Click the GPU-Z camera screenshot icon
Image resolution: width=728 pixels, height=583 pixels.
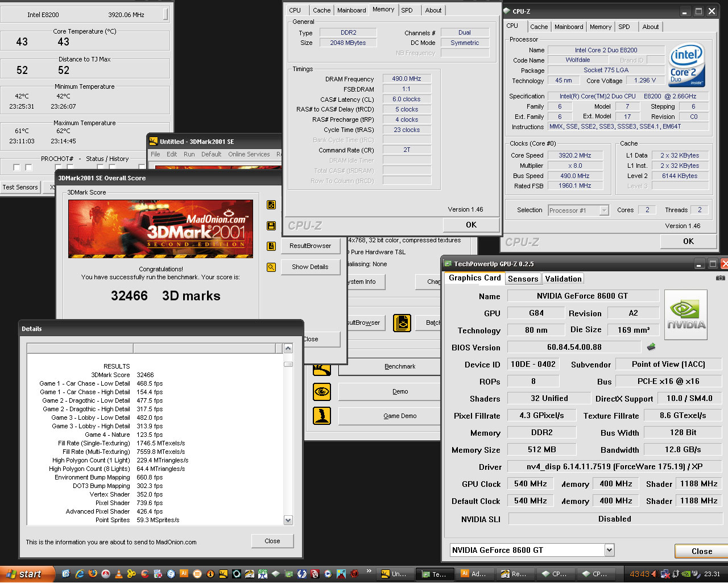pos(720,278)
